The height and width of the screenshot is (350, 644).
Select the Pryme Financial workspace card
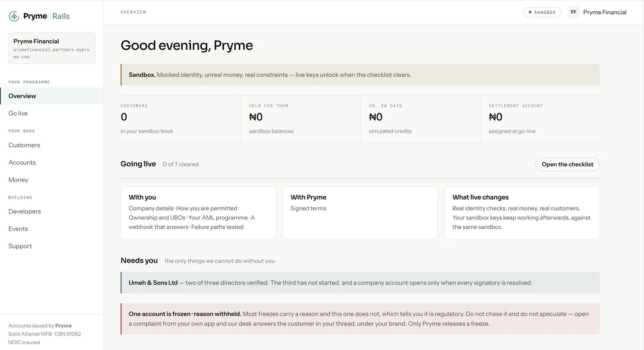tap(52, 48)
